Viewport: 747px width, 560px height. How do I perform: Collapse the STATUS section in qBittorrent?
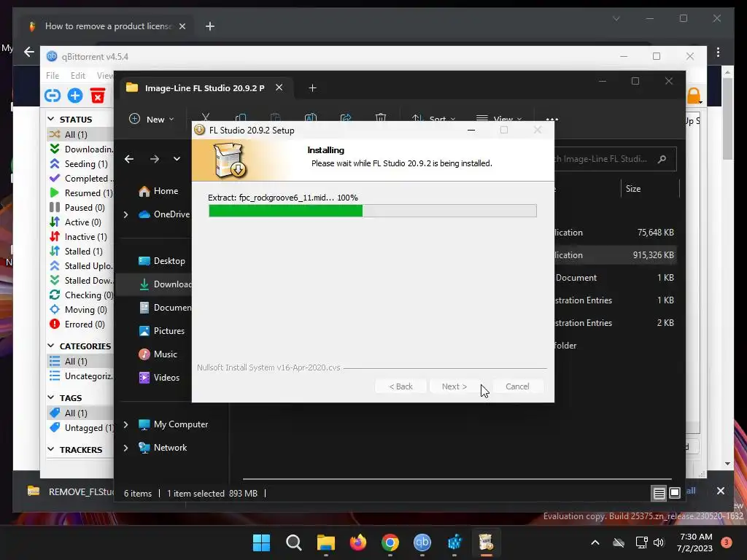51,119
